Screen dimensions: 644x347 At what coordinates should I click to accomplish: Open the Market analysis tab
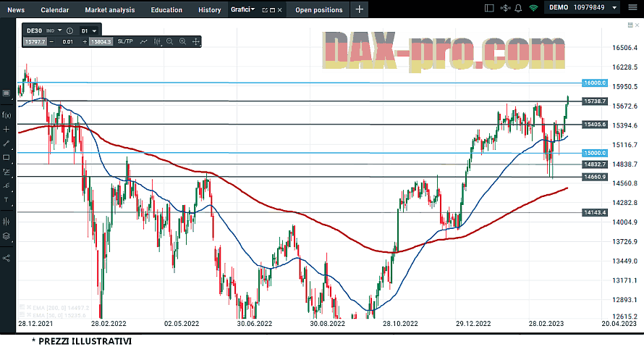pos(110,10)
